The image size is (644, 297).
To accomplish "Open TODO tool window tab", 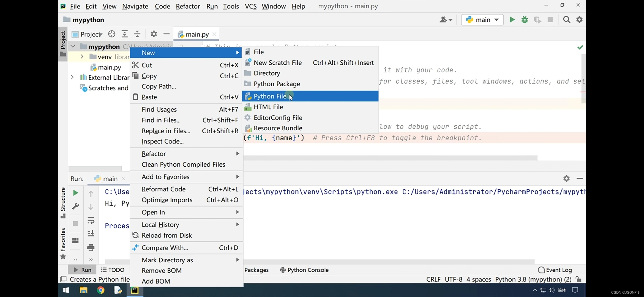I will pos(113,270).
